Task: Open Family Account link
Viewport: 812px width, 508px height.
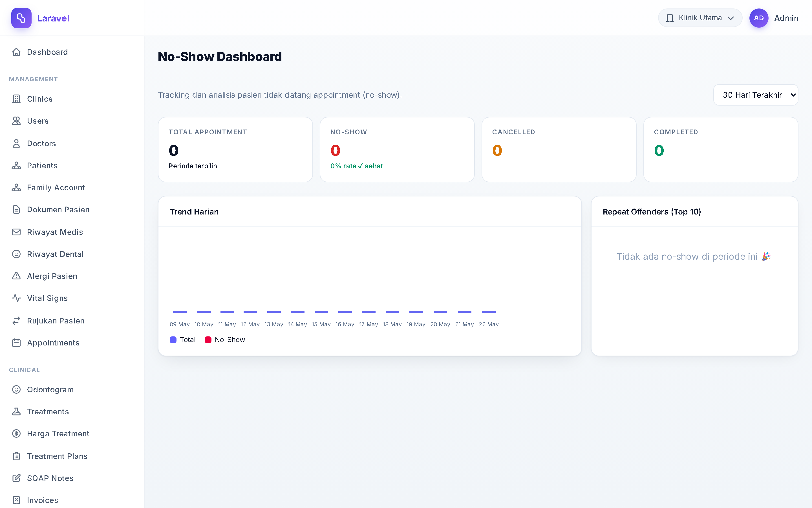Action: pyautogui.click(x=72, y=187)
